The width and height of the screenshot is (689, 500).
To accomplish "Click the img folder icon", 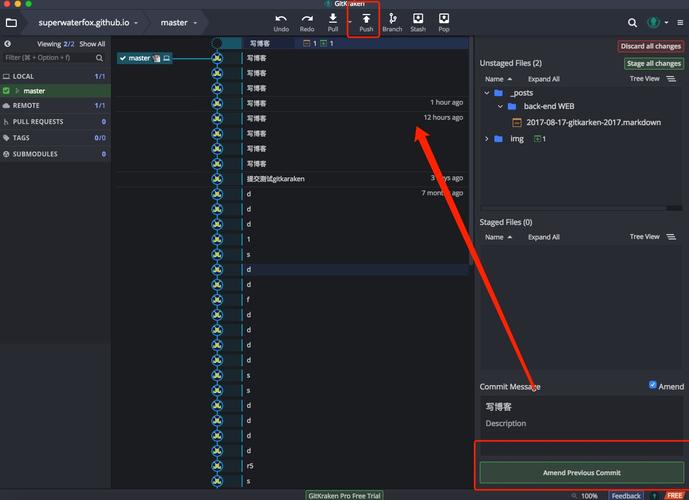I will (x=498, y=139).
